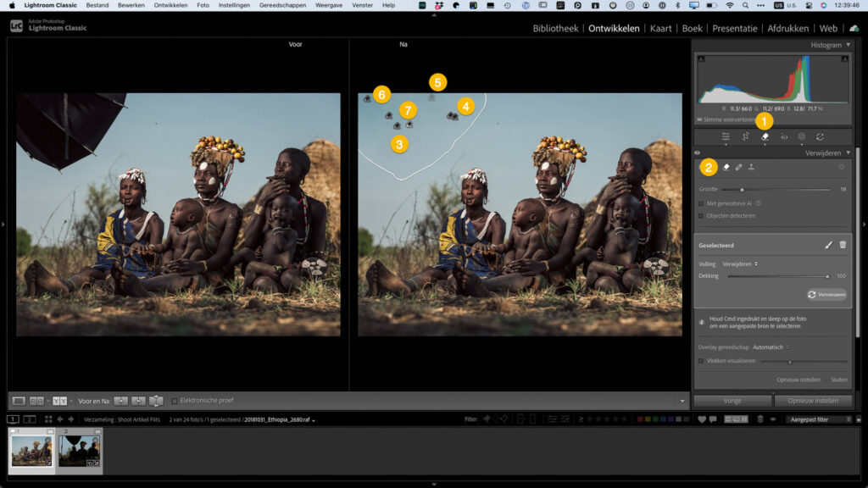
Task: Choose the Clone stamp mode icon
Action: pyautogui.click(x=751, y=167)
